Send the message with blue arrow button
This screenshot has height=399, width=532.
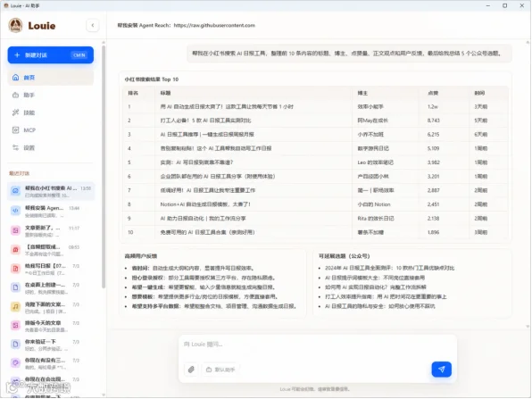[442, 370]
